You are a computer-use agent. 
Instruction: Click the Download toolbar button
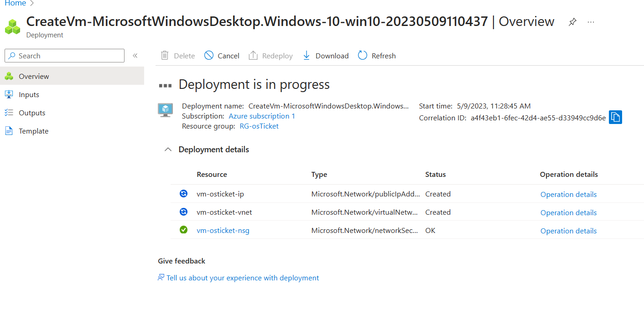click(x=326, y=56)
